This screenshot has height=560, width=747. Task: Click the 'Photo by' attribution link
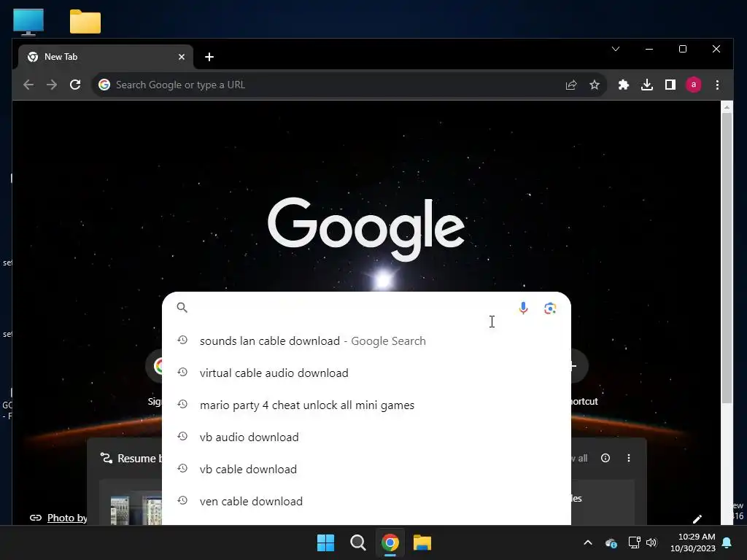[67, 518]
